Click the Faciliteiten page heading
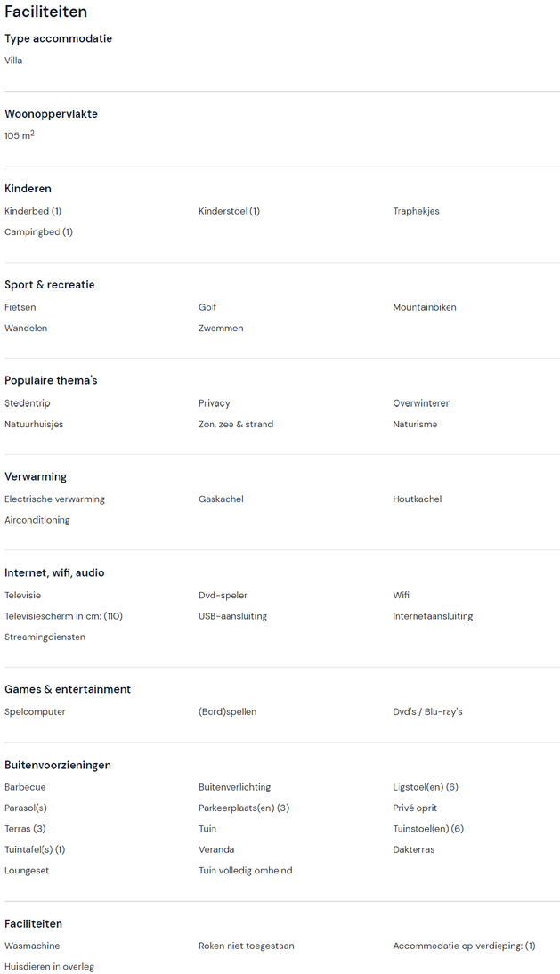Viewport: 560px width, 974px height. click(45, 12)
